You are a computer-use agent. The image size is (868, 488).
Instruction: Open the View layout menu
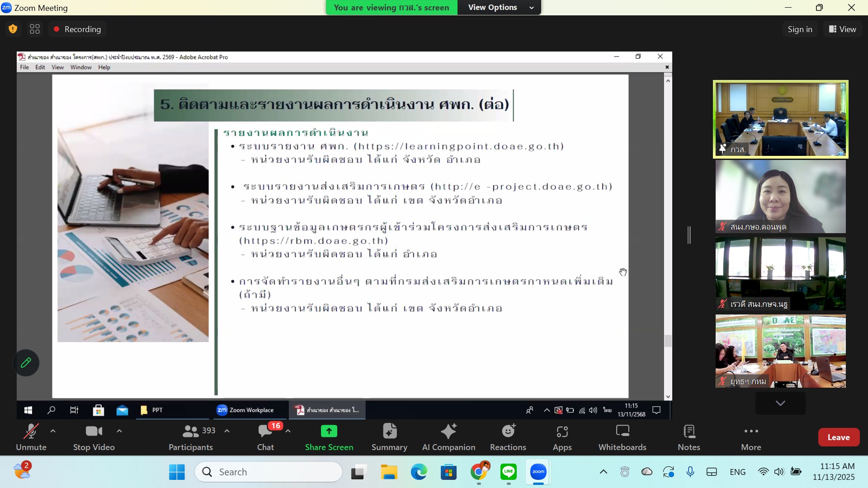(842, 29)
